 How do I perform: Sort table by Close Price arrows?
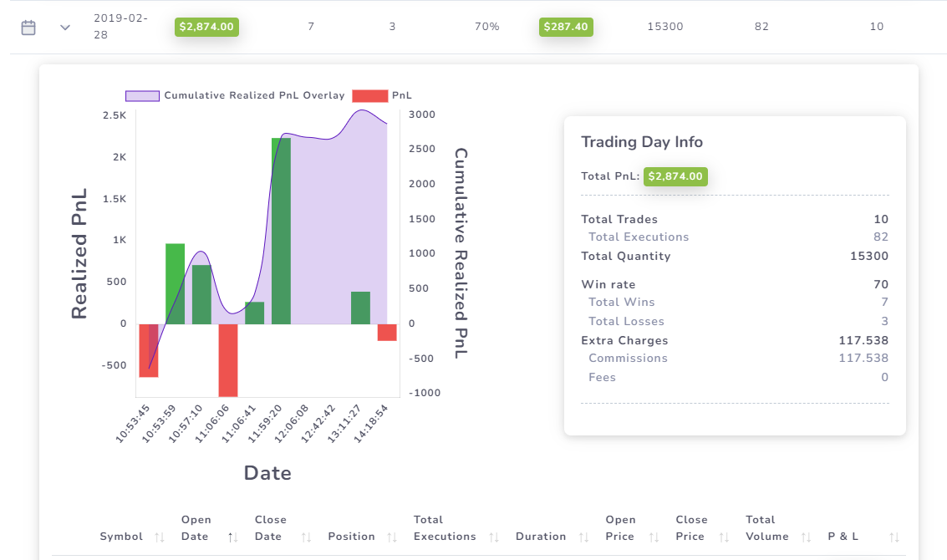tap(724, 537)
